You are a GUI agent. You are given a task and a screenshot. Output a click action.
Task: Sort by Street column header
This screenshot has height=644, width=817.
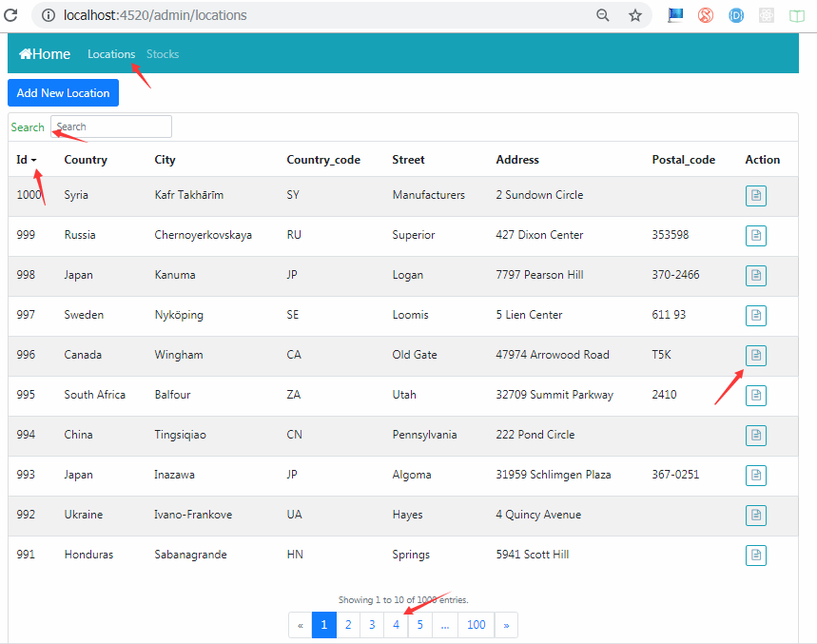click(408, 160)
